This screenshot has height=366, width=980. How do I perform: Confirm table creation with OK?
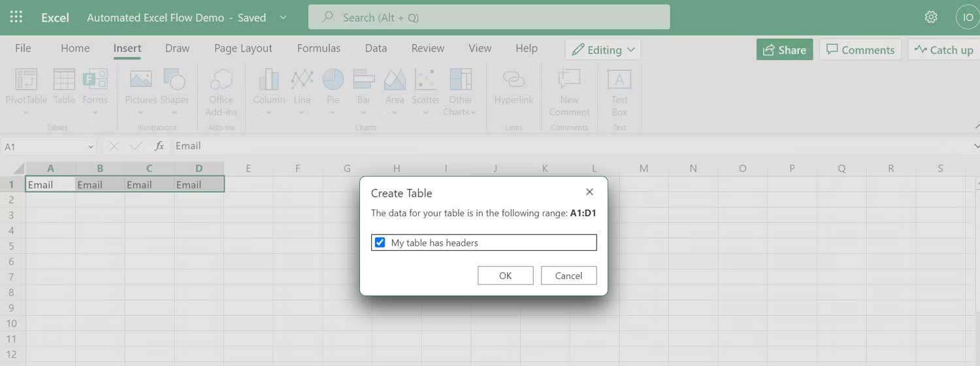[x=505, y=276]
